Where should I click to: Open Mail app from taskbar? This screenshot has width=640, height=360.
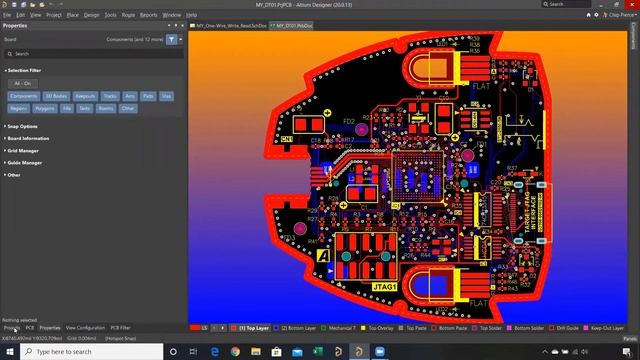(x=297, y=351)
